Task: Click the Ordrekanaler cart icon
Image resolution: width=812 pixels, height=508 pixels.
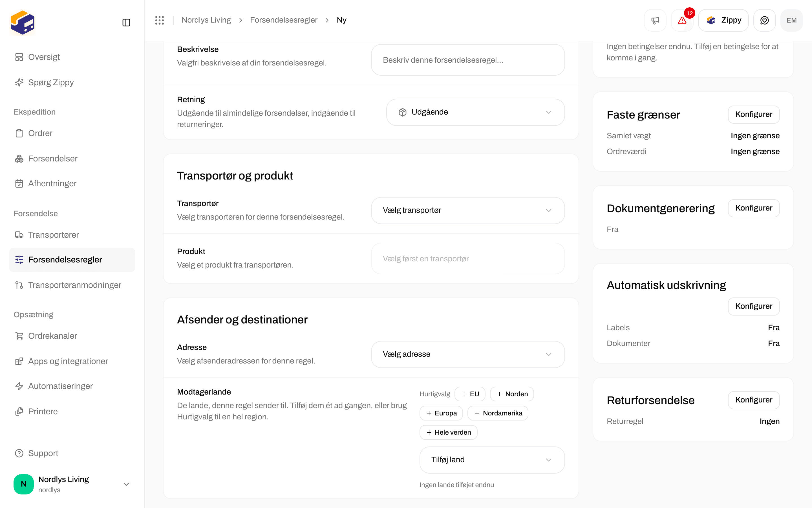Action: click(19, 336)
